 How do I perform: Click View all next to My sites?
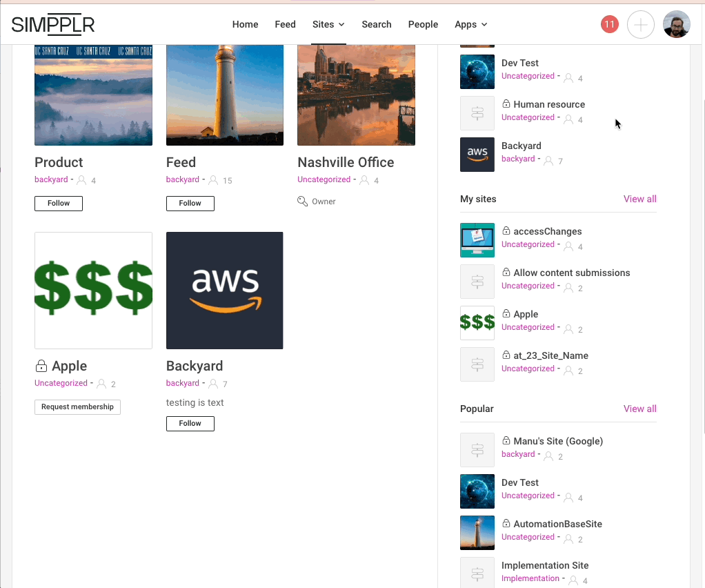click(639, 199)
